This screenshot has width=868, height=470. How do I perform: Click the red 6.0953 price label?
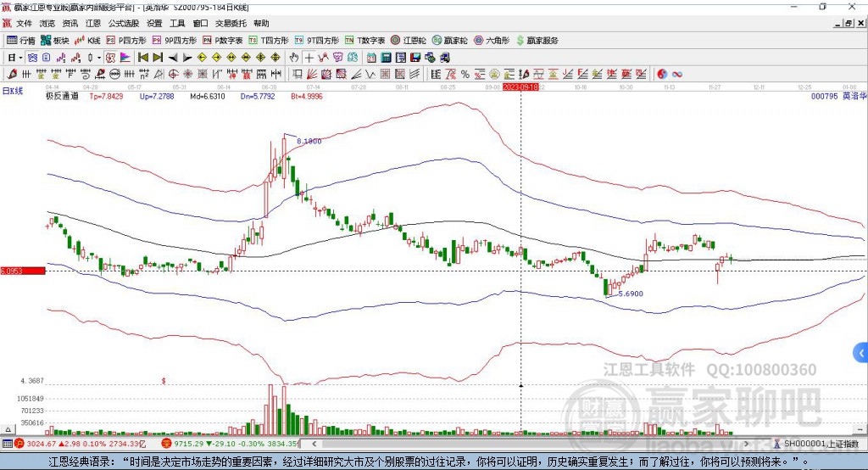point(23,271)
